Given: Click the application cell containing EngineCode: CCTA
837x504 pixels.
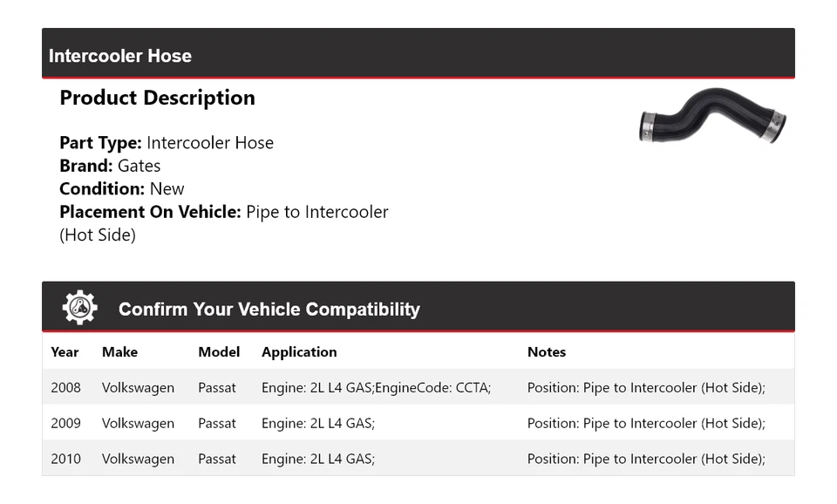Looking at the screenshot, I should 376,387.
